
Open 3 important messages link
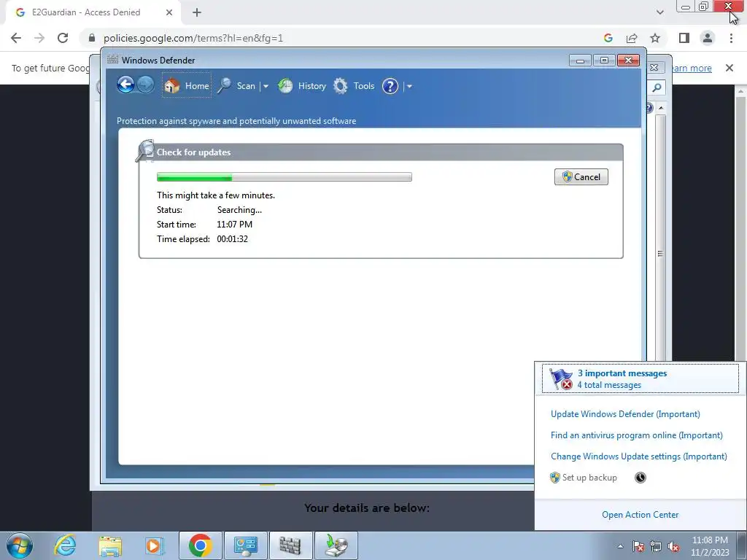click(x=622, y=373)
